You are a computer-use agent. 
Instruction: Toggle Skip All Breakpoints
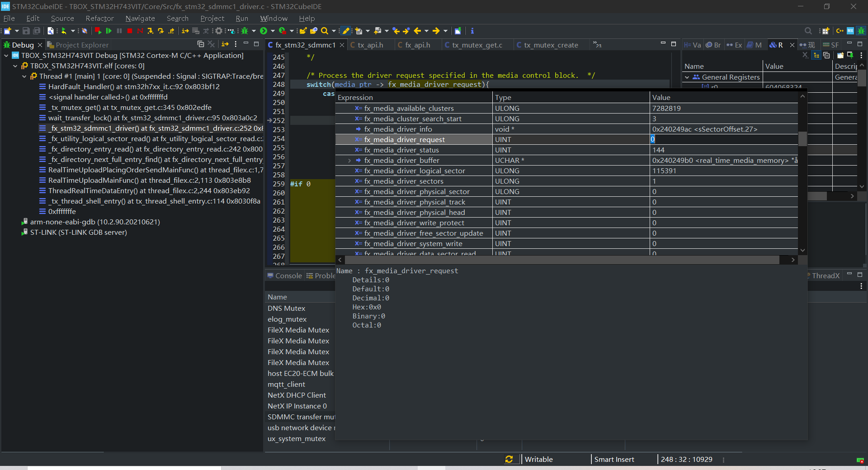tap(140, 31)
